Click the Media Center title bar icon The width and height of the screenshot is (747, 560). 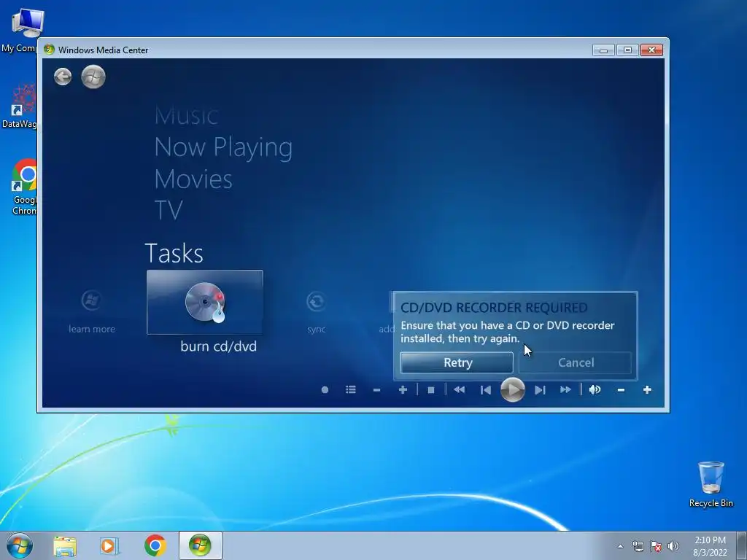click(49, 50)
